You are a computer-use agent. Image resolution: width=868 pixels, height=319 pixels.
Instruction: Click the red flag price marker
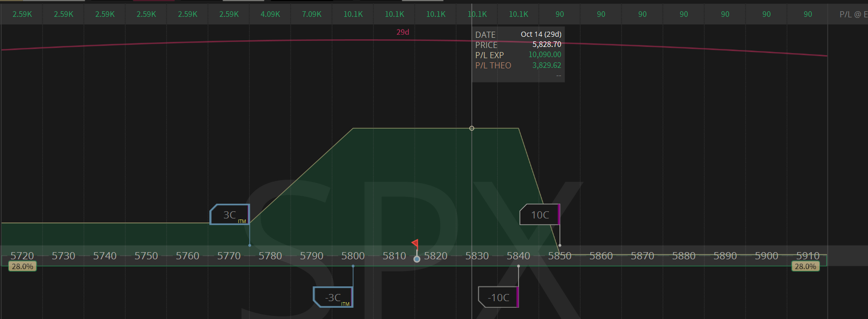pyautogui.click(x=415, y=243)
